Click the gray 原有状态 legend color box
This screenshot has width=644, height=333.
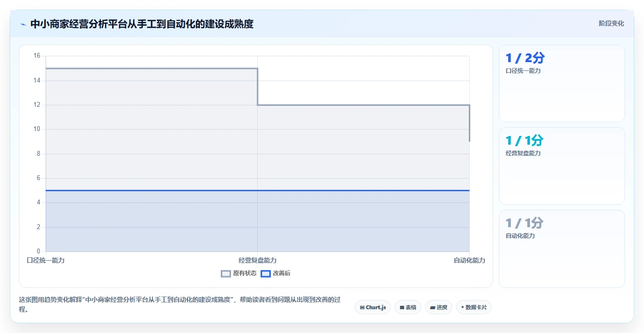tap(226, 273)
